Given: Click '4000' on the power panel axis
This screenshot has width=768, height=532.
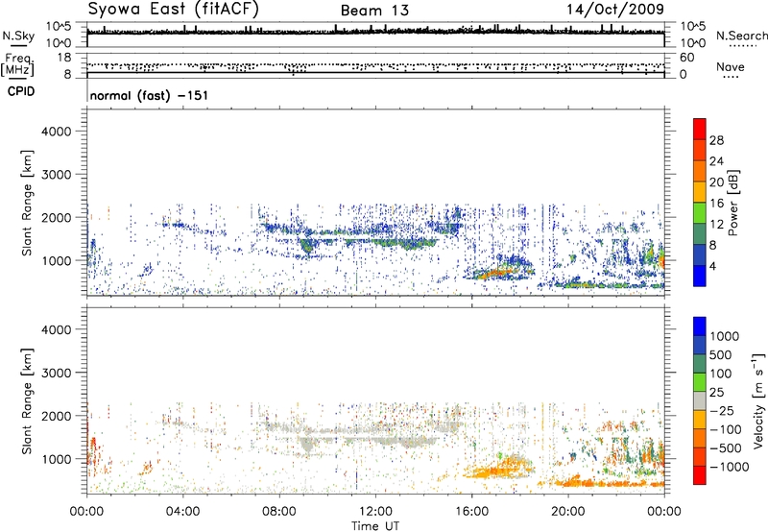Looking at the screenshot, I should point(57,132).
